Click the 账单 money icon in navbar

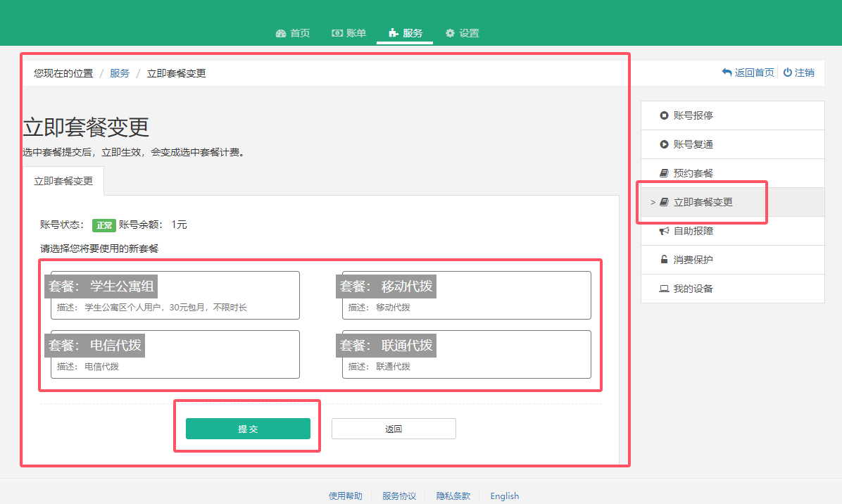click(337, 33)
